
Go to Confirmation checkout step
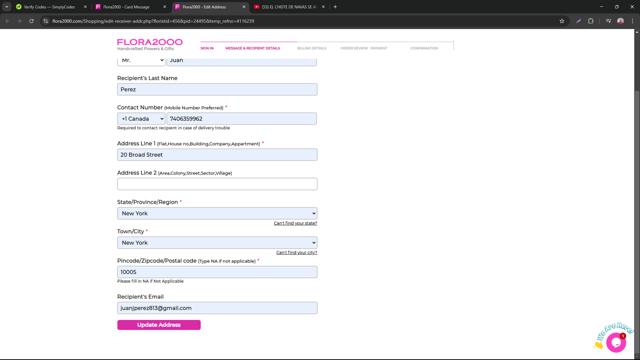[x=424, y=48]
